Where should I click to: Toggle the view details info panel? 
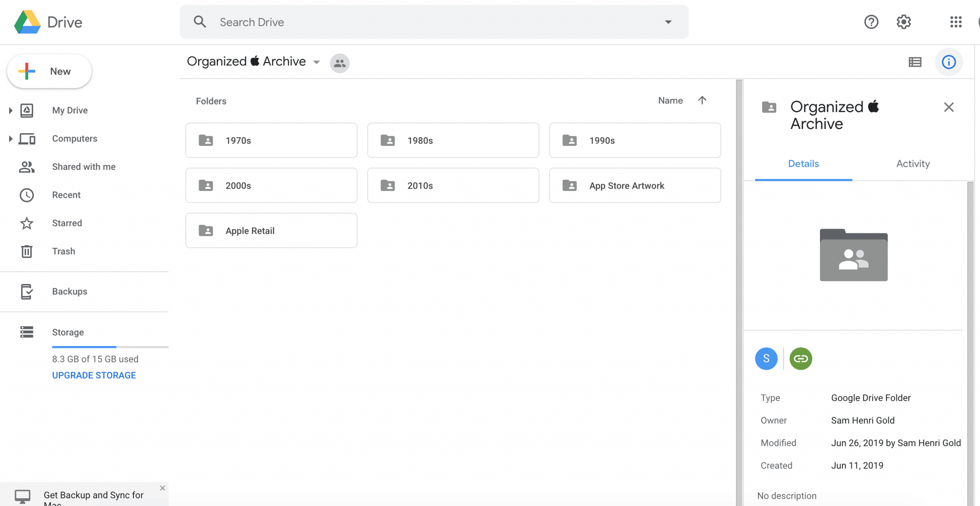point(949,62)
